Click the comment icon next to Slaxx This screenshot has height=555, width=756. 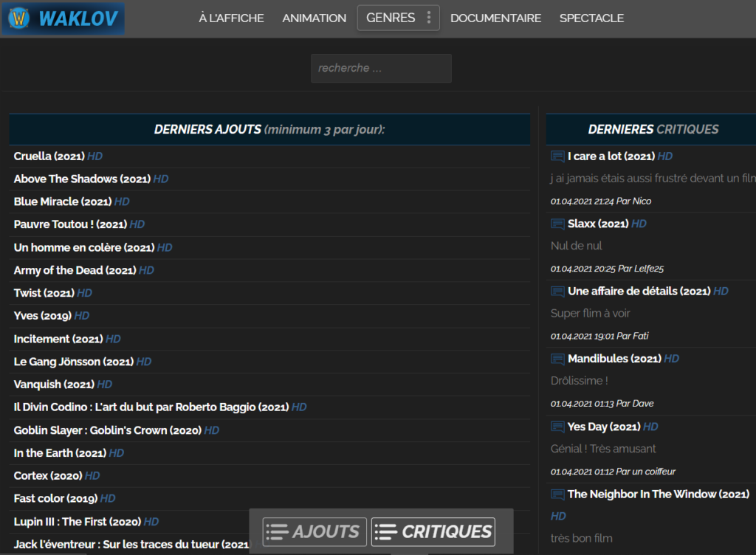coord(557,224)
